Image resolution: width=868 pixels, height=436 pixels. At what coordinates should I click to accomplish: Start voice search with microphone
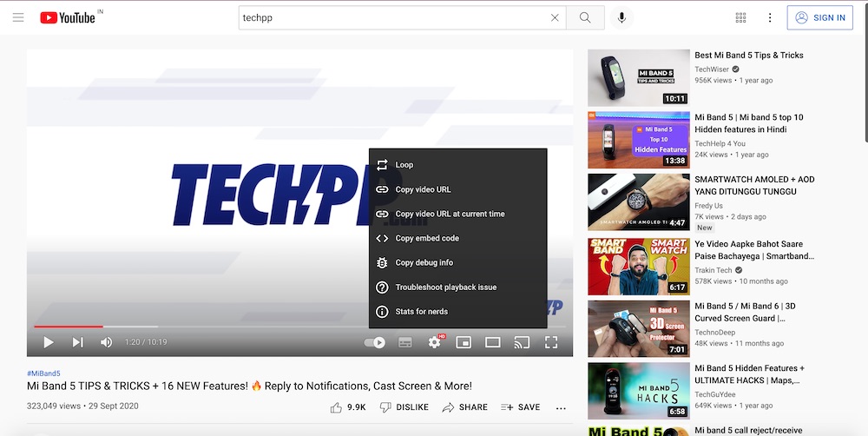pos(621,17)
